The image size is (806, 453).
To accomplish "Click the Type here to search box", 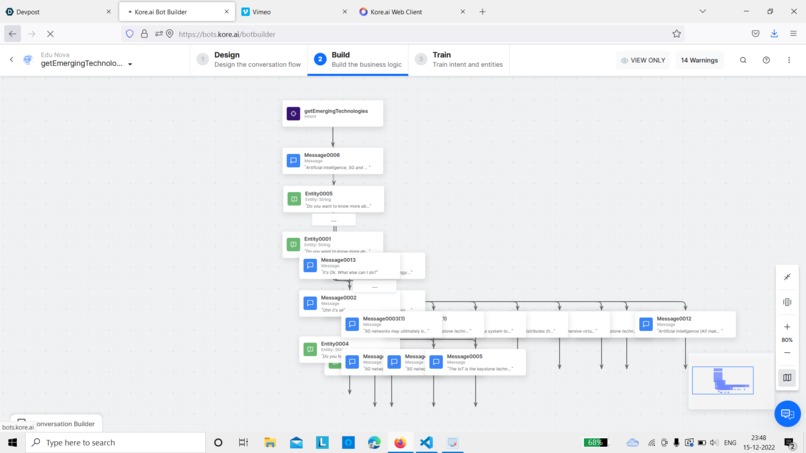I will (116, 442).
